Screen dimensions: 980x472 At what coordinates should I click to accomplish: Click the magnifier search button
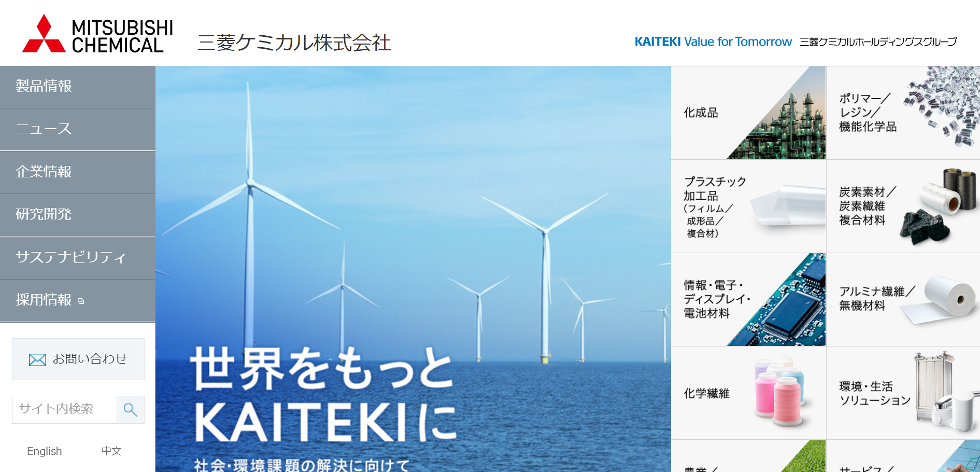click(x=131, y=410)
